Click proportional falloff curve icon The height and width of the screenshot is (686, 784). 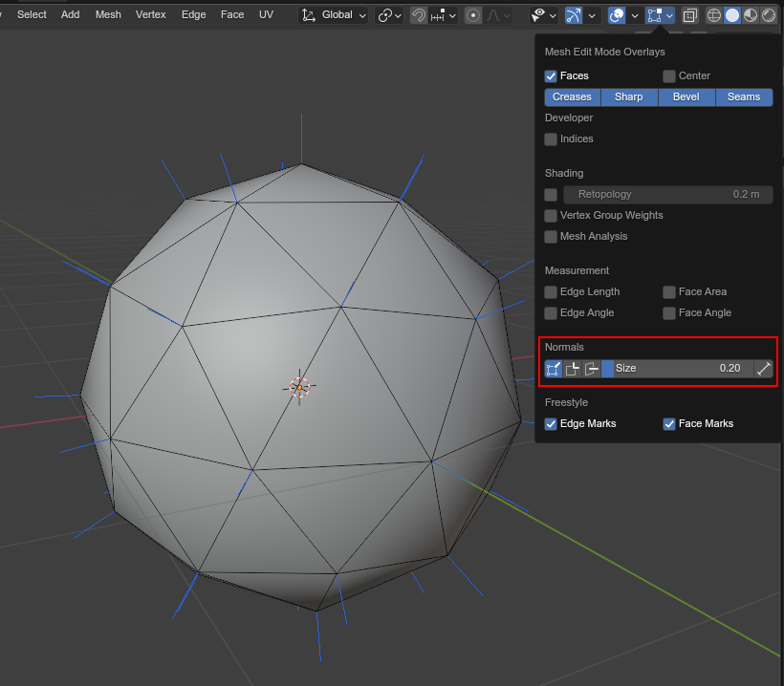493,16
